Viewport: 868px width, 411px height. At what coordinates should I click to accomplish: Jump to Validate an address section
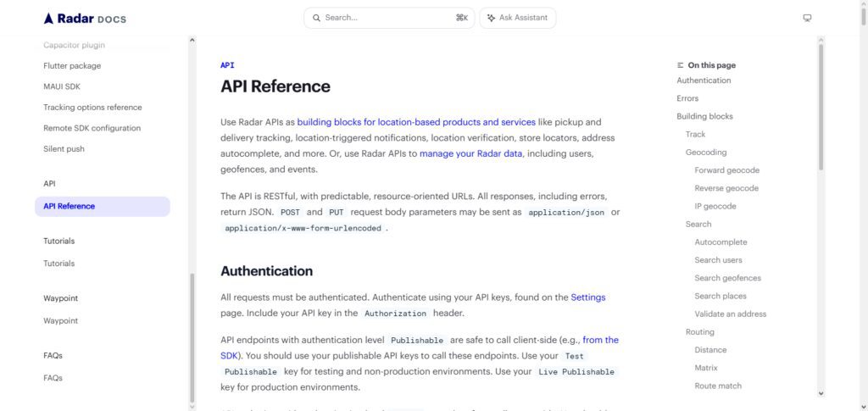(730, 314)
